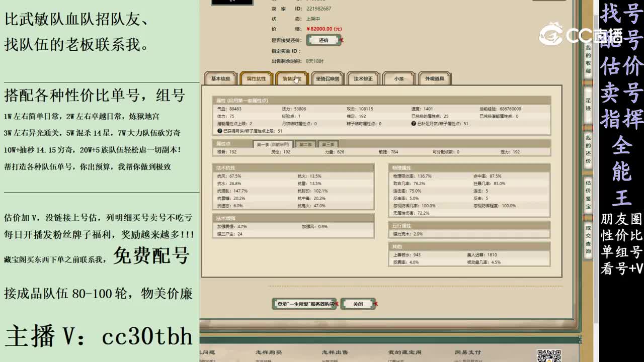Click the 命中率: 87.5% entry
This screenshot has height=362, width=644.
pos(488,176)
